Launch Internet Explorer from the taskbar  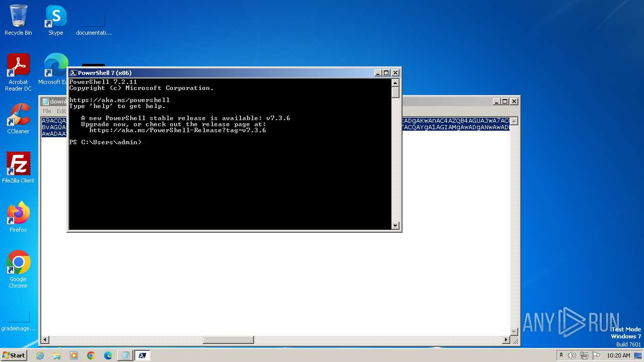40,355
